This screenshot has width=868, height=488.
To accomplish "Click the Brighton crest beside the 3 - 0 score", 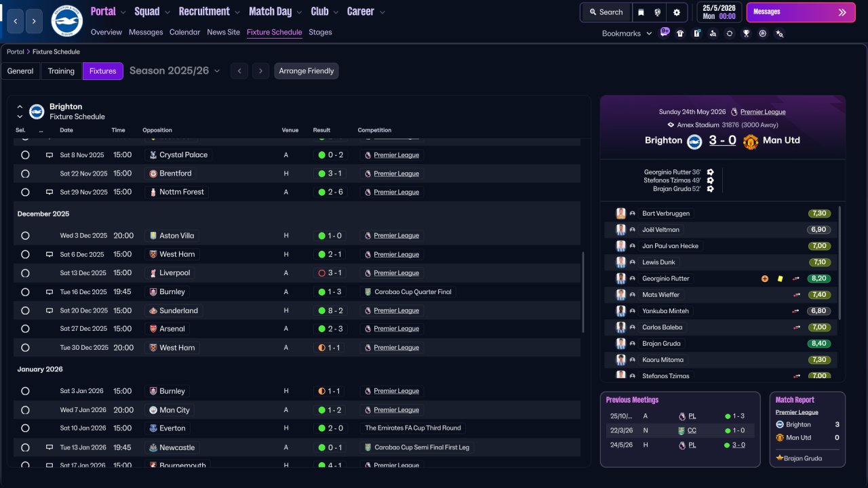I will pos(694,141).
